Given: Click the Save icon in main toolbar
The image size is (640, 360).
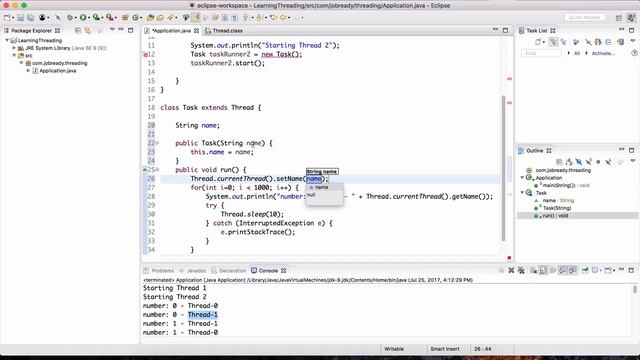Looking at the screenshot, I should pos(20,18).
